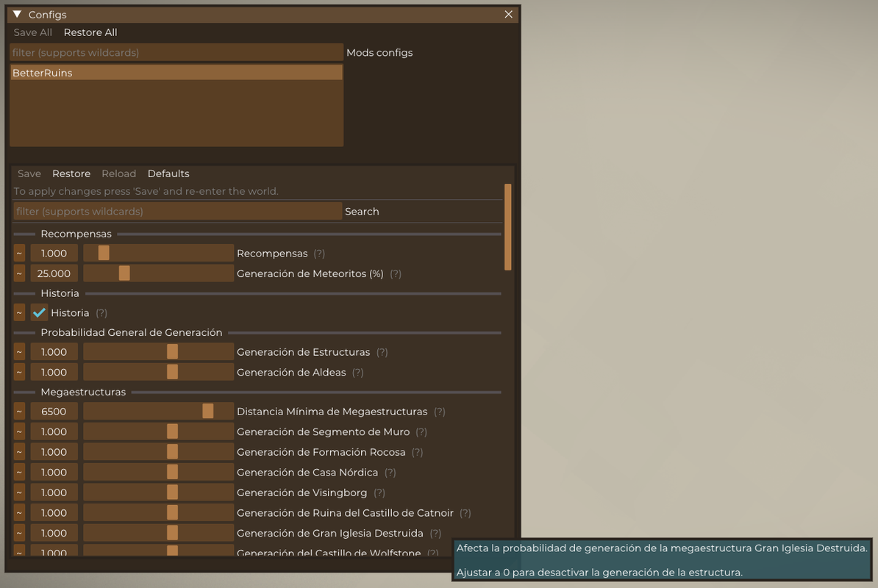Image resolution: width=878 pixels, height=588 pixels.
Task: Reset Generación de Casa Nórdica tilde
Action: (19, 472)
